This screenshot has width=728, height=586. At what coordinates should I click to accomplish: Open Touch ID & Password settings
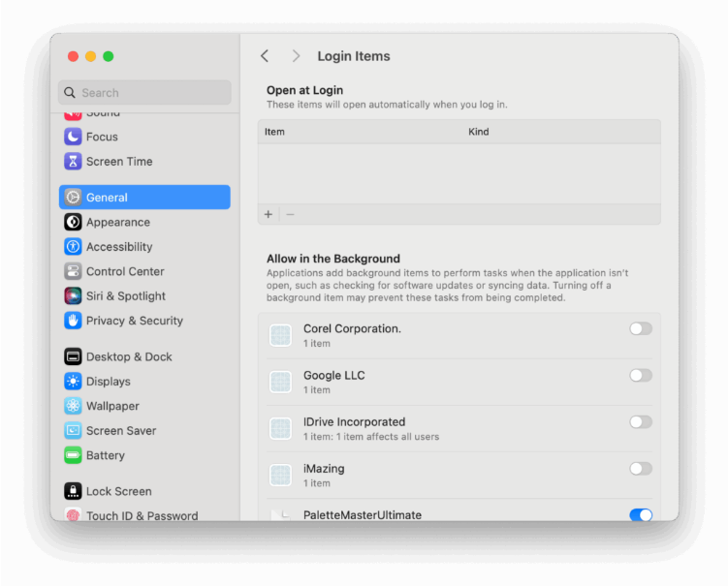pos(144,513)
